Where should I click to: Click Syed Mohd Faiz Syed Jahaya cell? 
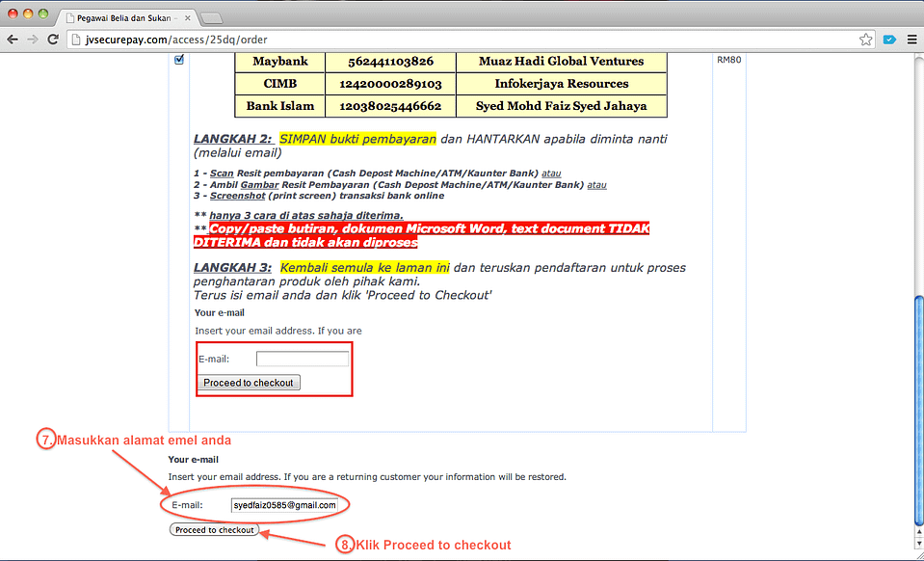[x=562, y=106]
